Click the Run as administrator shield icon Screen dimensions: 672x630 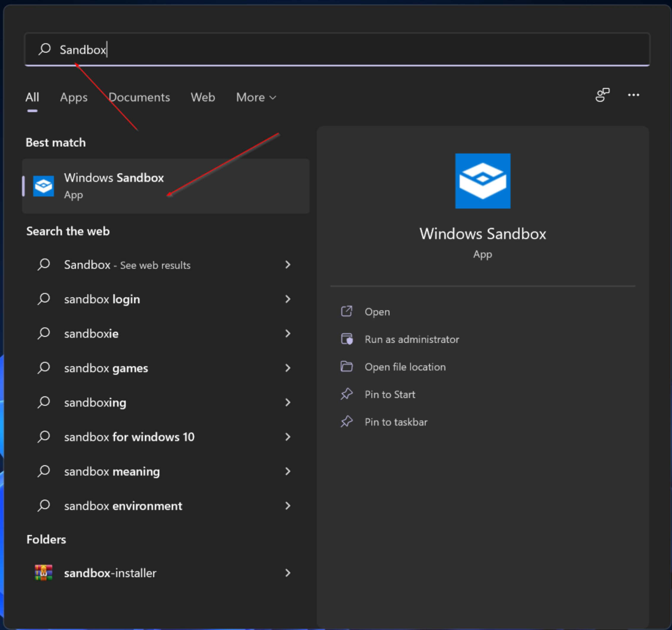tap(346, 339)
